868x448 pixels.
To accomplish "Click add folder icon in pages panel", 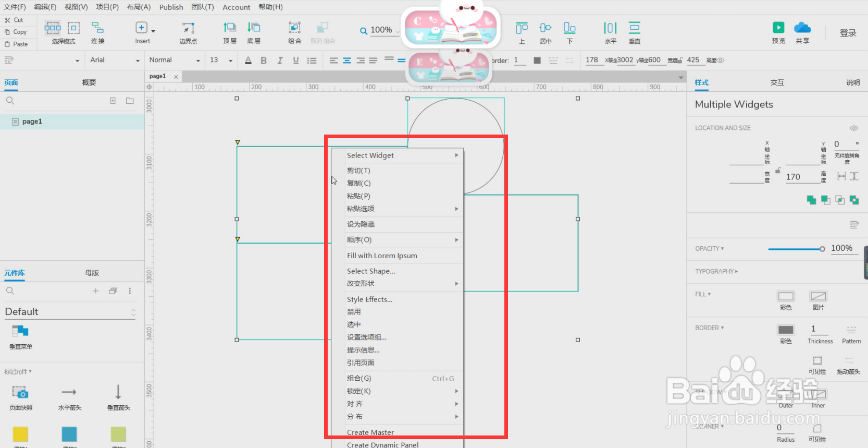I will click(x=130, y=101).
